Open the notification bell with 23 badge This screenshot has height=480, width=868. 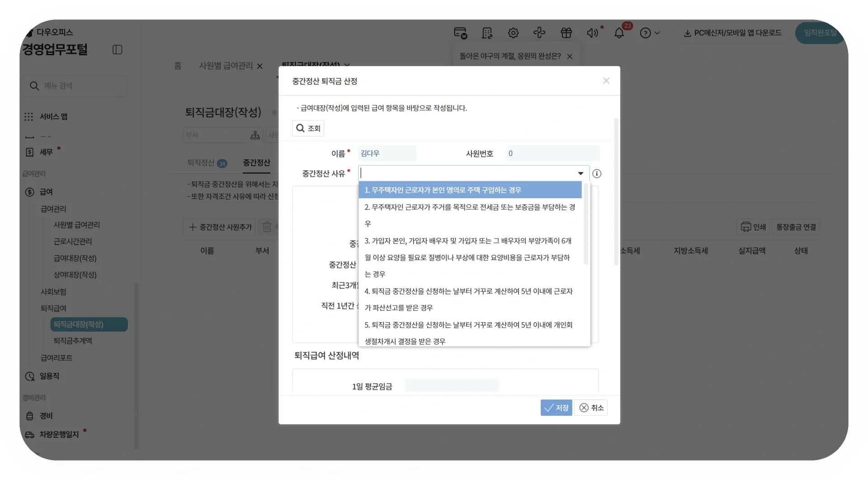coord(619,33)
